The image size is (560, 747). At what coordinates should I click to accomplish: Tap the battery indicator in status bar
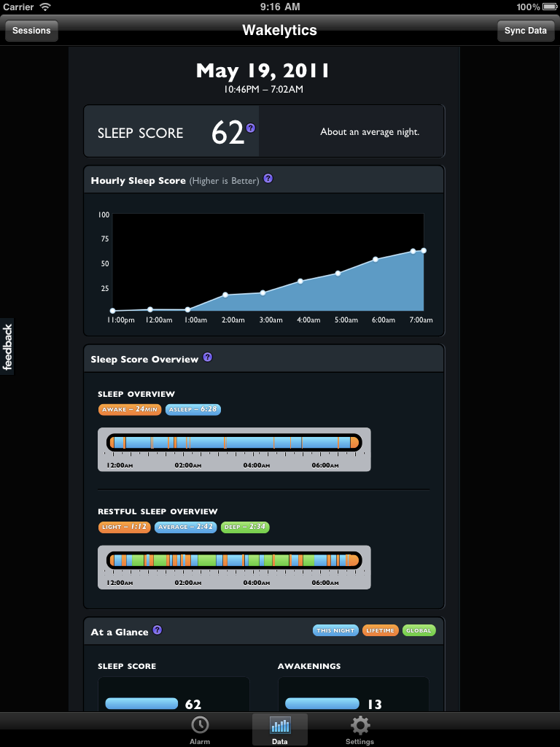(551, 7)
